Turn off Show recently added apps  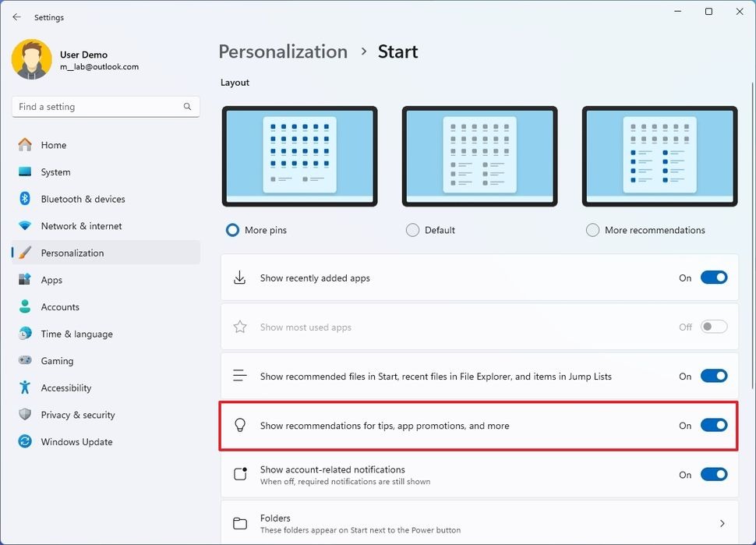point(714,278)
